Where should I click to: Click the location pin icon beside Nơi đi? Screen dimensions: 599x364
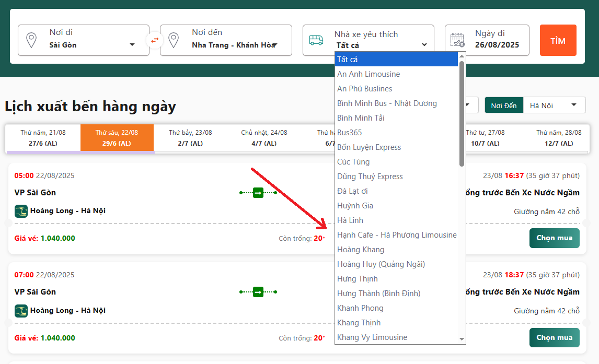[x=31, y=40]
